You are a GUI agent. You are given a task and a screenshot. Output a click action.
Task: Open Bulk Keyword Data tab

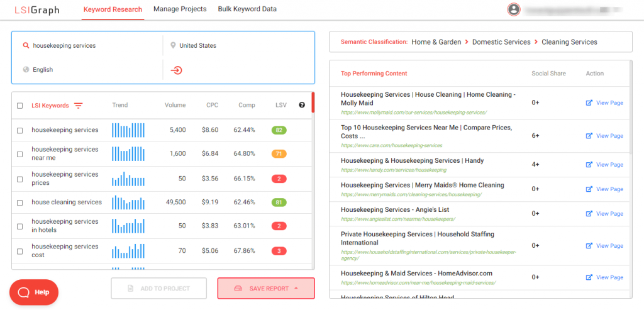pyautogui.click(x=247, y=9)
